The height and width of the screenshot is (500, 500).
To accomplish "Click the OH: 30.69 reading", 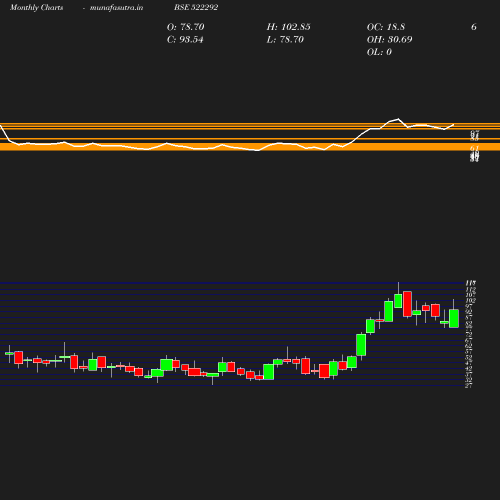I will 389,39.
